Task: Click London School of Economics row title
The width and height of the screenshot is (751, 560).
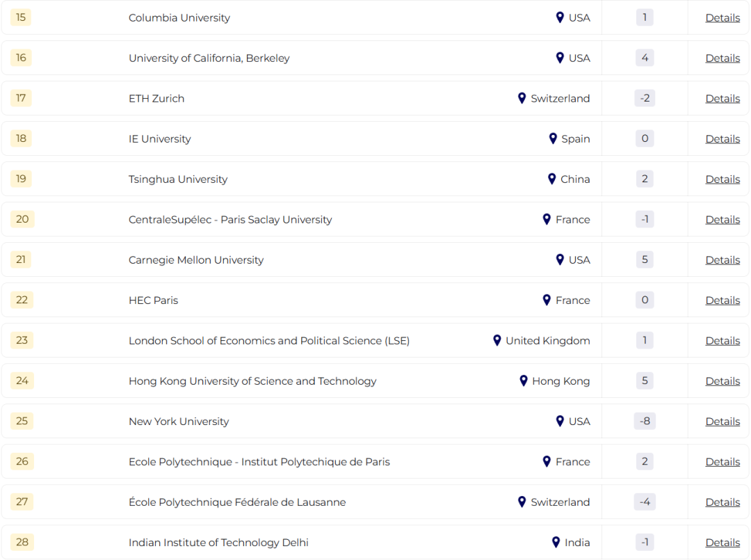Action: [x=269, y=341]
